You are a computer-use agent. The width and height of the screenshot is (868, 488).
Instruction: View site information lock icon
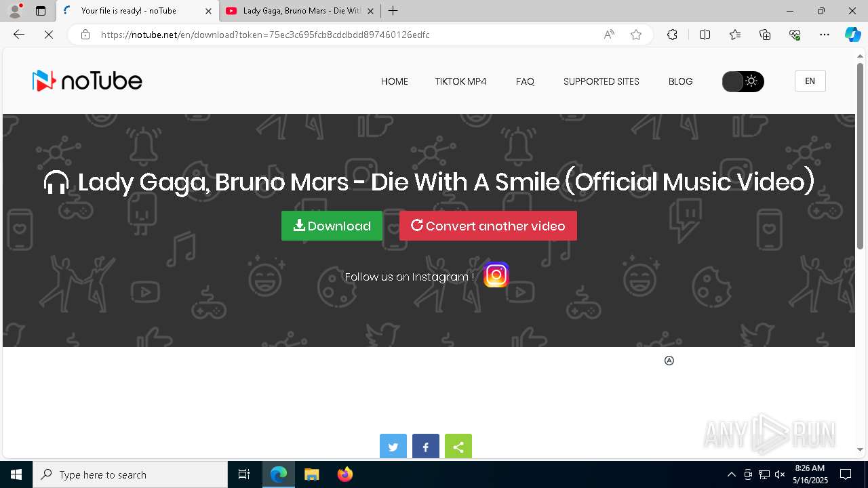[x=85, y=35]
